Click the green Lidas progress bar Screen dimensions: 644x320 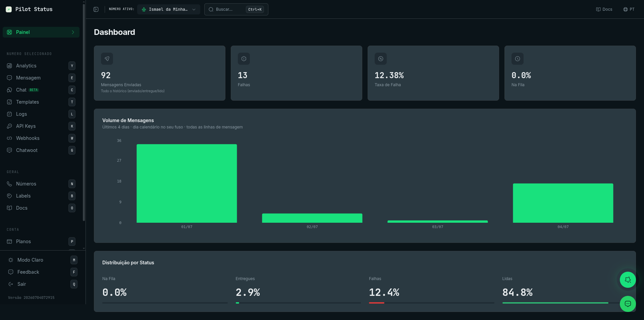(x=555, y=303)
